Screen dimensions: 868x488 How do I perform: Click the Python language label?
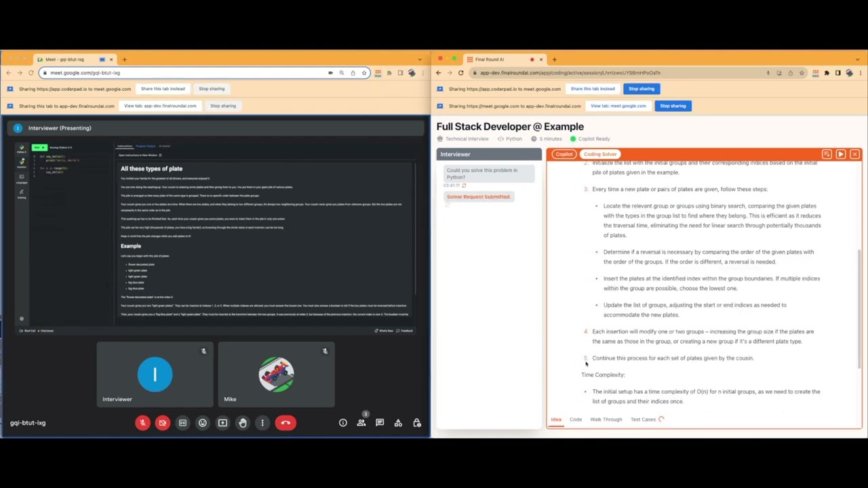510,139
